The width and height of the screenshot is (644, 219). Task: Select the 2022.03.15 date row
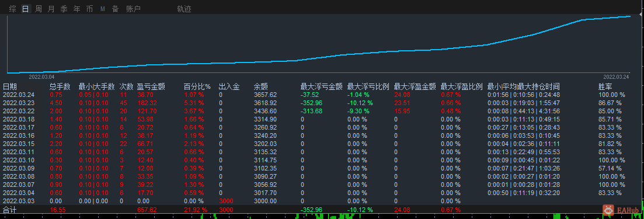[19, 144]
